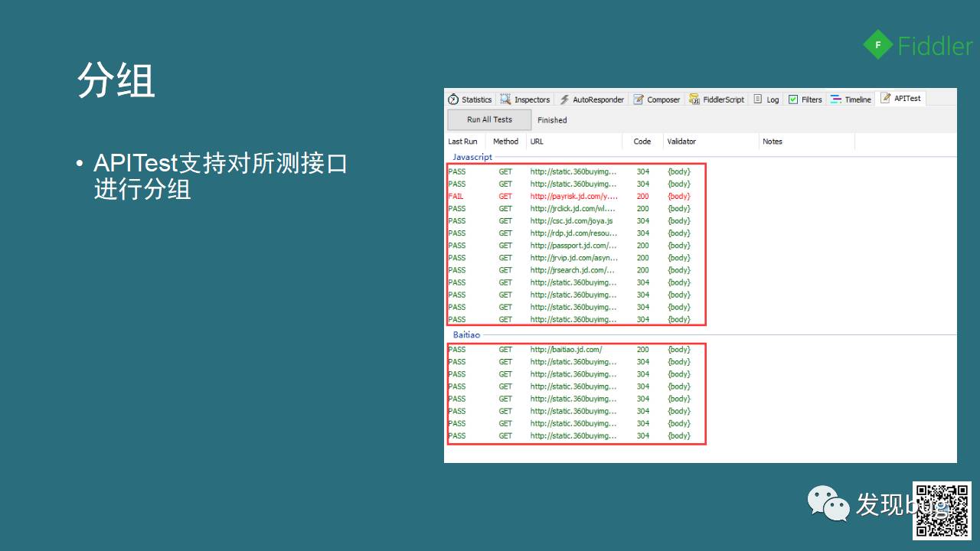Open the Statistics tab
Image resolution: width=980 pixels, height=551 pixels.
[470, 99]
